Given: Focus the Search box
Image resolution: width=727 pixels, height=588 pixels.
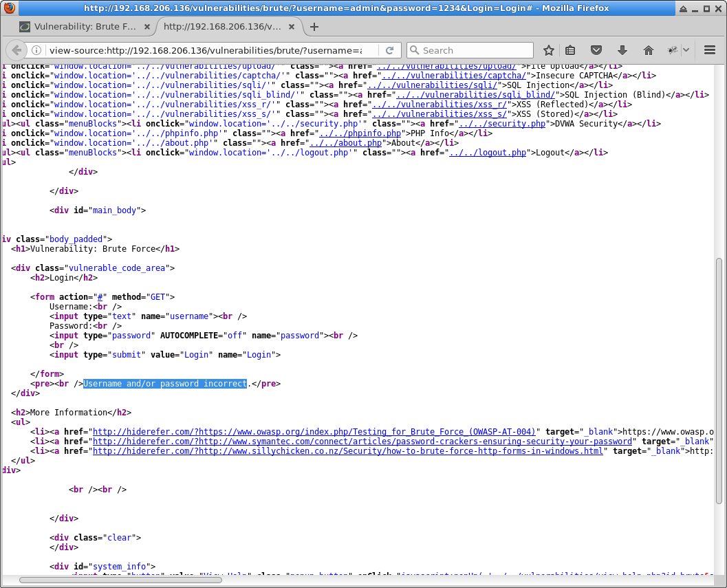Looking at the screenshot, I should point(470,50).
